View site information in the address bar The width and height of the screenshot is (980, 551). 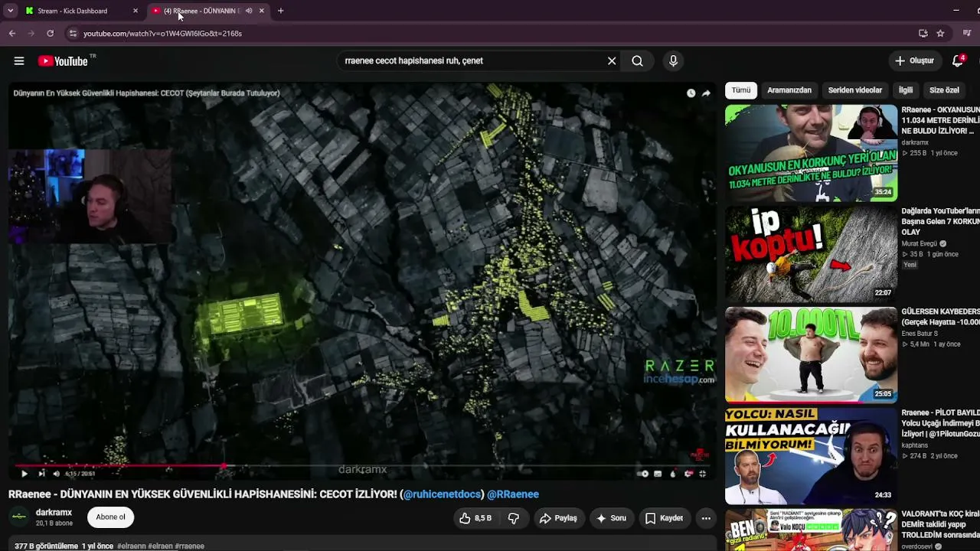(x=73, y=34)
